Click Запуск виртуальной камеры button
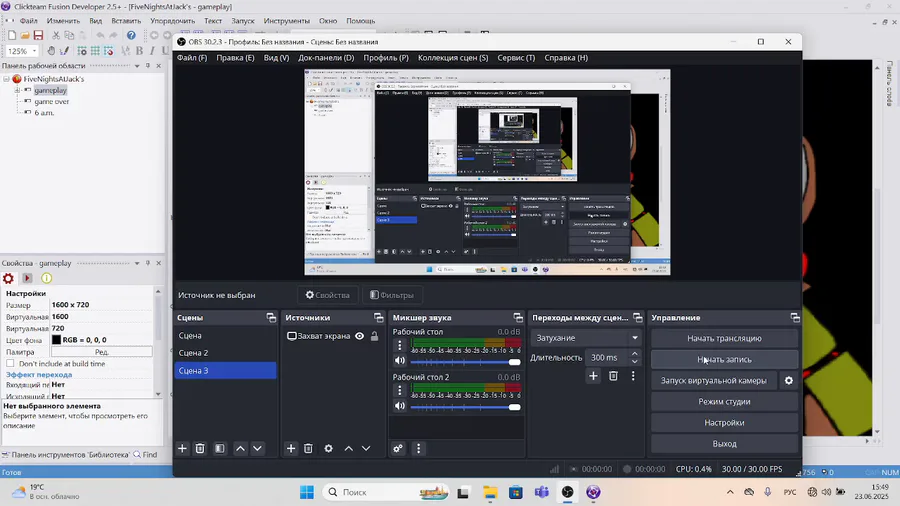The image size is (900, 506). coord(713,380)
